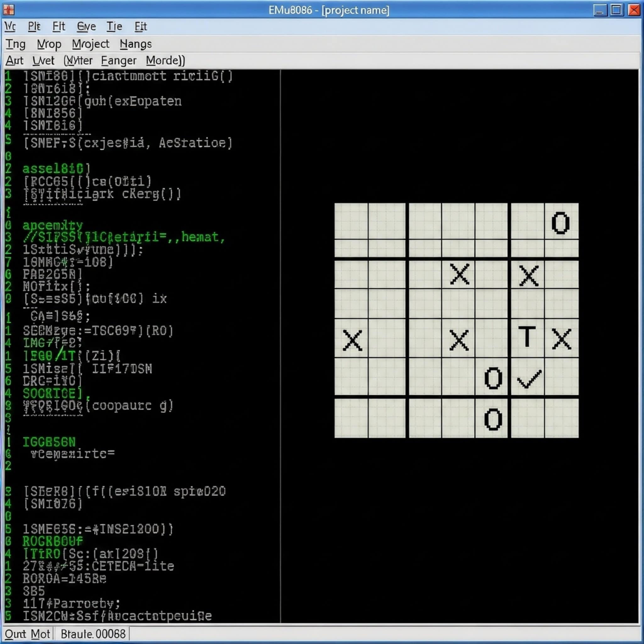
Task: Click the 'Braule.00068' status bar entry
Action: (x=93, y=634)
